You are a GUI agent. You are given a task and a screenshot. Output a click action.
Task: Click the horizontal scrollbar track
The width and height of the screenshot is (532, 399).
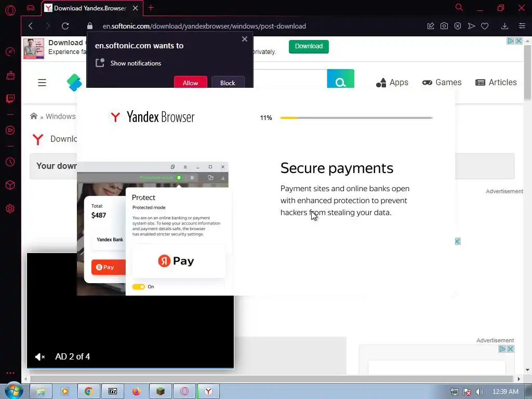(271, 379)
